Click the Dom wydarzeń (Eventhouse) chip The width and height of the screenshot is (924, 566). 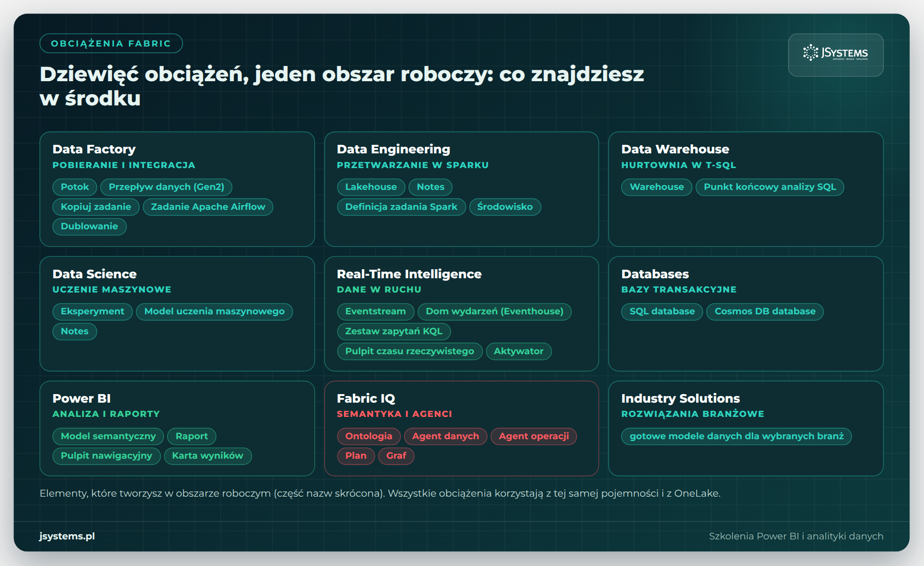(495, 311)
